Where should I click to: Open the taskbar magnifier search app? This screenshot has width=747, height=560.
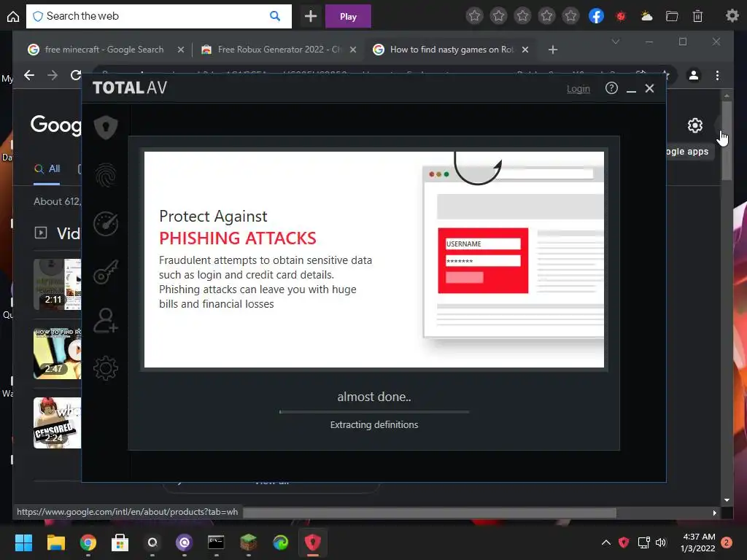[x=152, y=542]
